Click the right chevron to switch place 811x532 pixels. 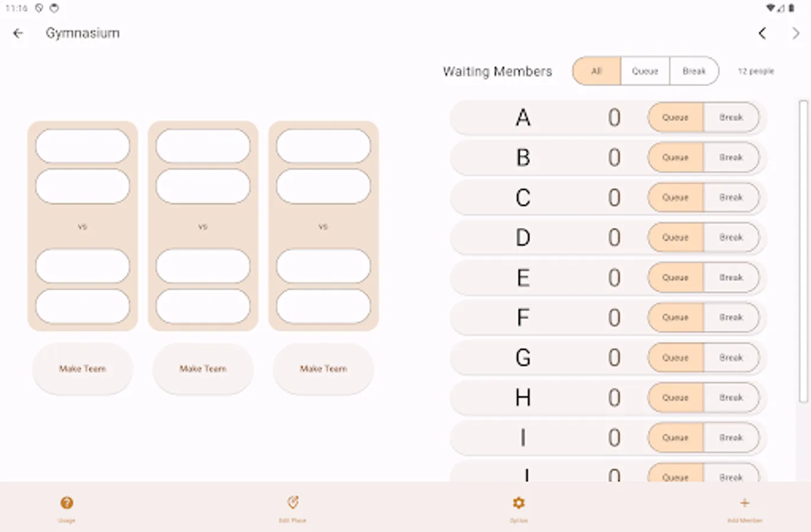[796, 34]
